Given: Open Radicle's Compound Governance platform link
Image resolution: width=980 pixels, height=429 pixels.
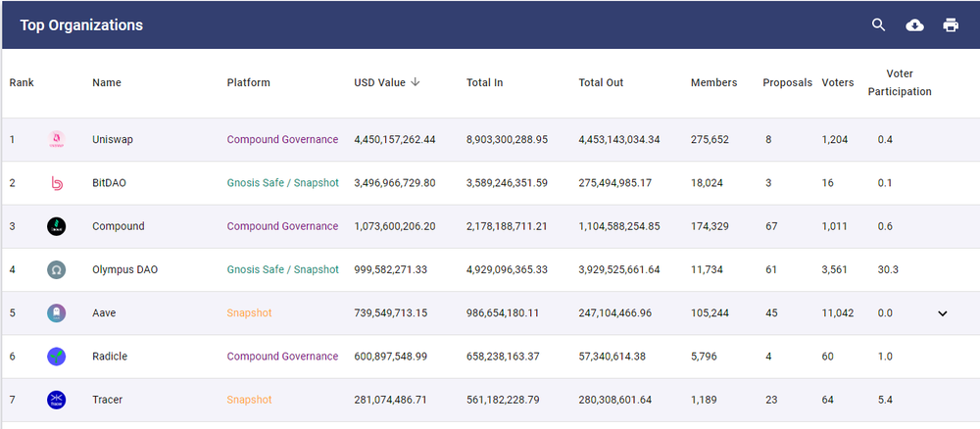Looking at the screenshot, I should pos(282,357).
